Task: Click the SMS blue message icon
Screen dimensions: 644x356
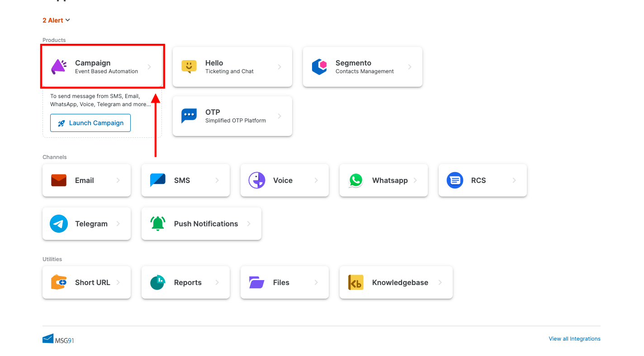Action: click(x=158, y=180)
